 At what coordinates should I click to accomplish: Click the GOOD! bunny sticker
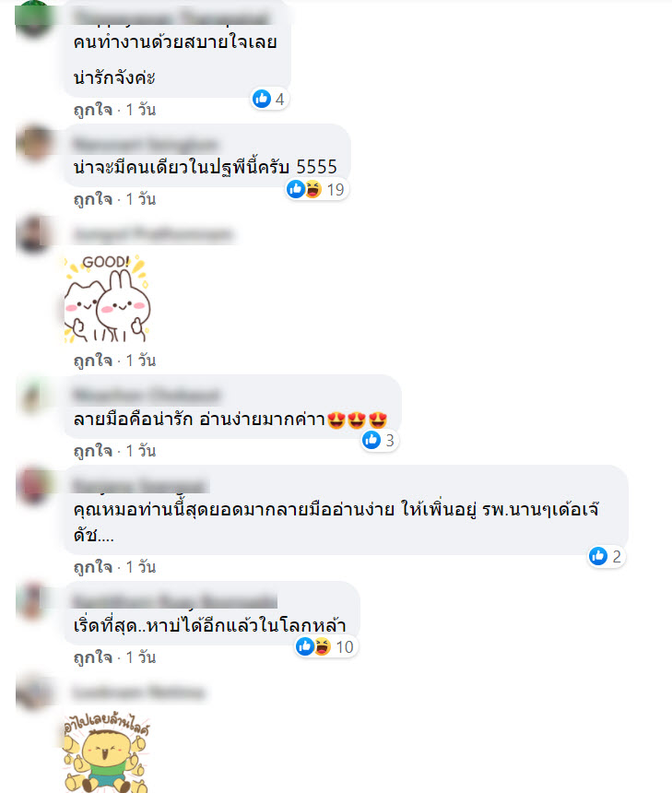[x=107, y=299]
